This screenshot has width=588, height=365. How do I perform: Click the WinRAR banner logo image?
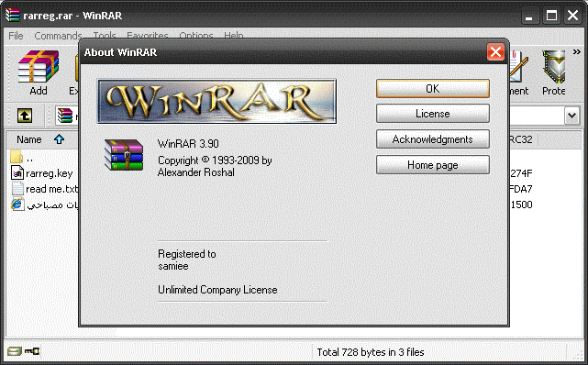point(216,101)
